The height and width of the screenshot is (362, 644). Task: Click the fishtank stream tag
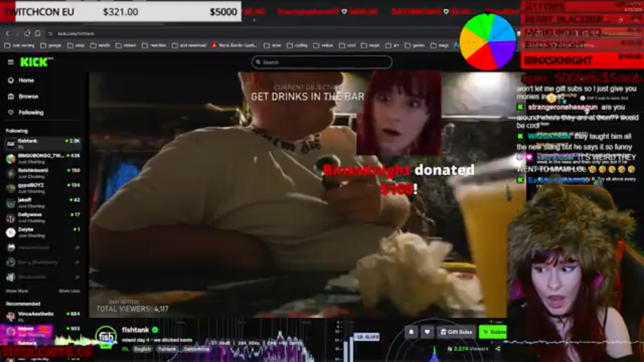167,349
